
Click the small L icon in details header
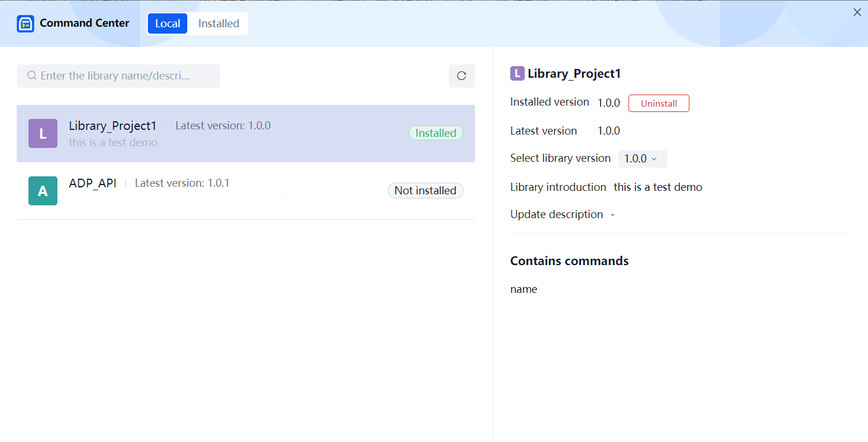(517, 74)
